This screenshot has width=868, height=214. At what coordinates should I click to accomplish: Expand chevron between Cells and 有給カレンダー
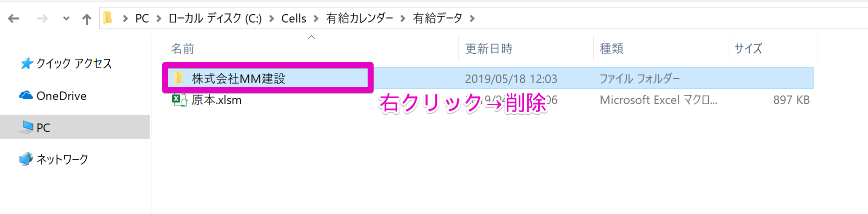316,19
